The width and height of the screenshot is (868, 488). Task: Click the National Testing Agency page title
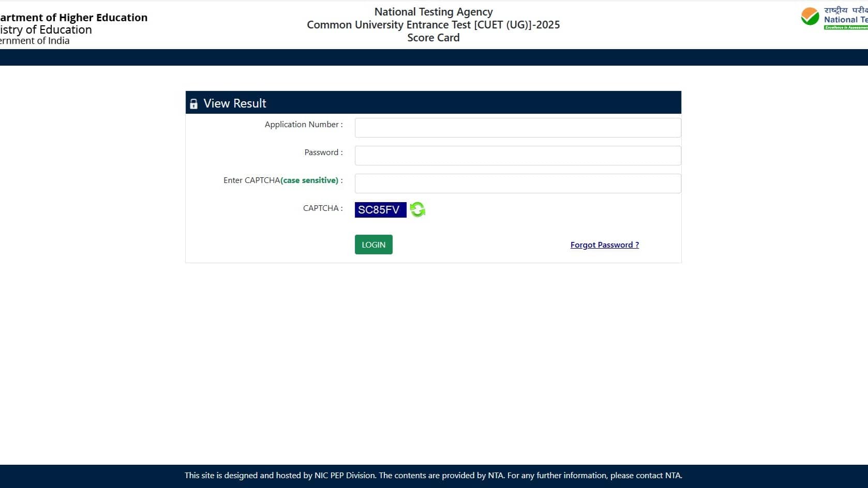[433, 12]
